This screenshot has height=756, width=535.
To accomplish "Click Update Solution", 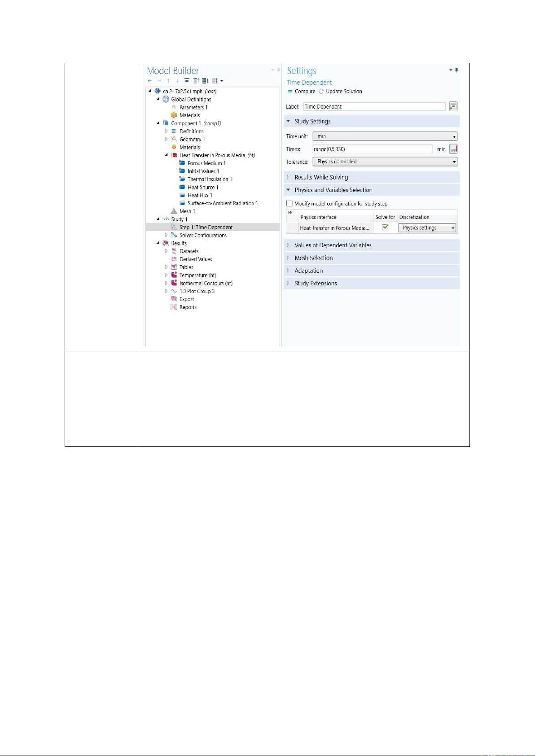I will (340, 92).
